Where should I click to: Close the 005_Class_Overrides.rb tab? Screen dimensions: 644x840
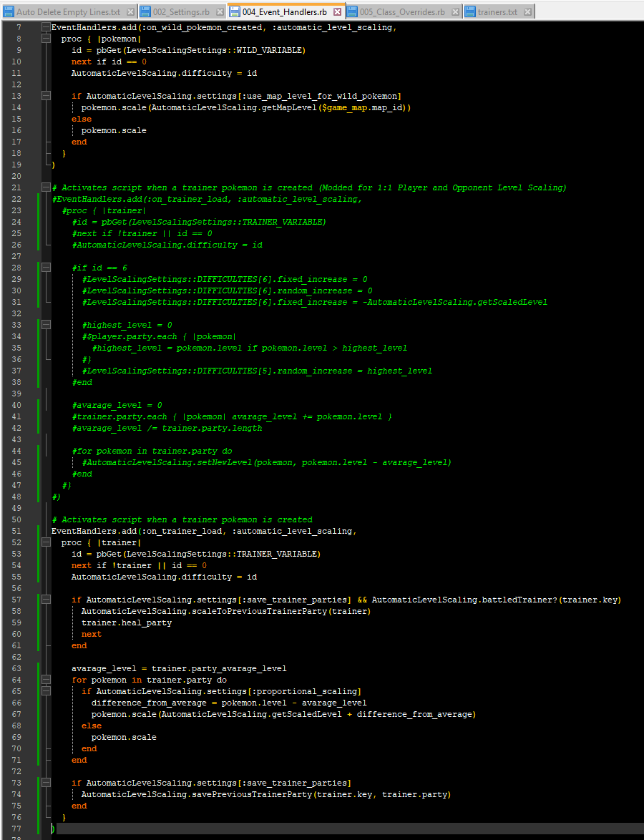click(457, 12)
